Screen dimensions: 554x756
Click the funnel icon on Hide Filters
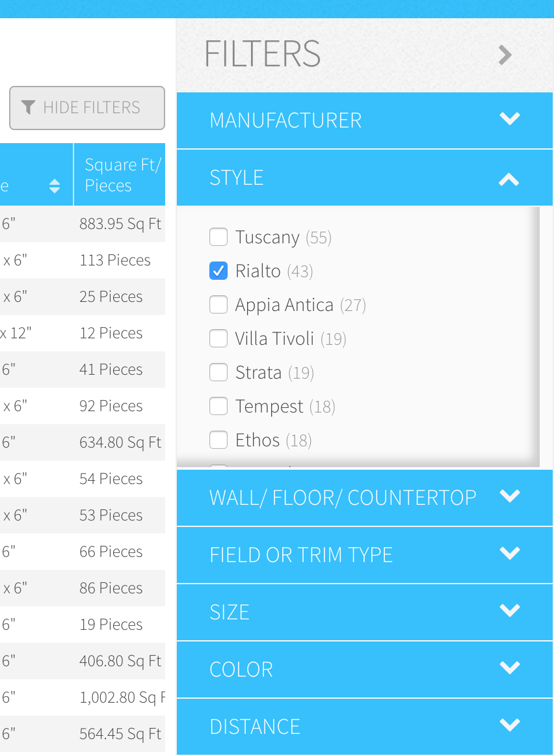pos(28,107)
